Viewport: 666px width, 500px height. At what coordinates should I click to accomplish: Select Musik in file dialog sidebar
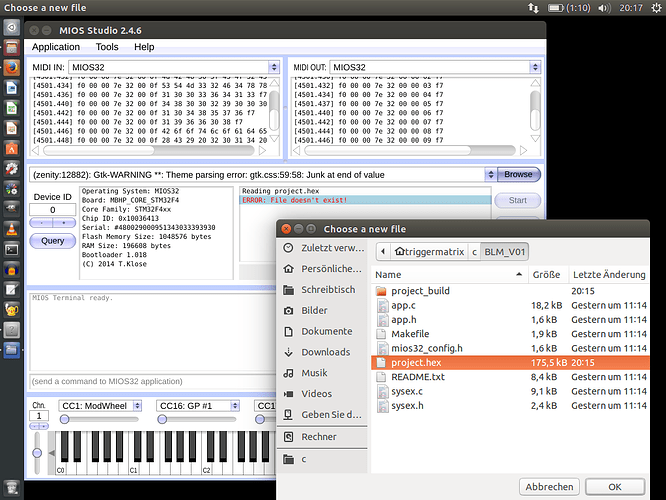point(324,373)
